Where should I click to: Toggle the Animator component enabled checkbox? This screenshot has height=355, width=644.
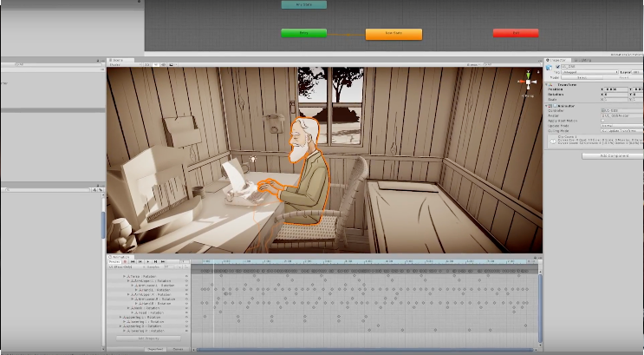point(555,106)
